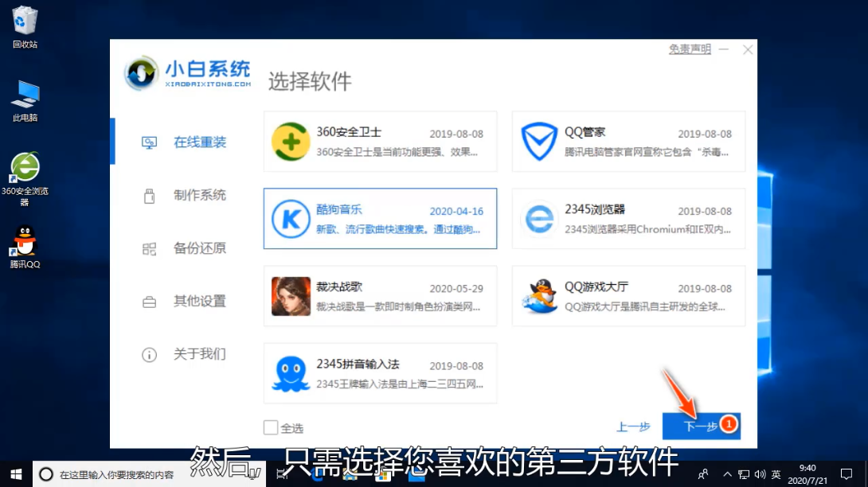Select the 2345浏览器 software card
Screen dimensions: 868x487
628,219
